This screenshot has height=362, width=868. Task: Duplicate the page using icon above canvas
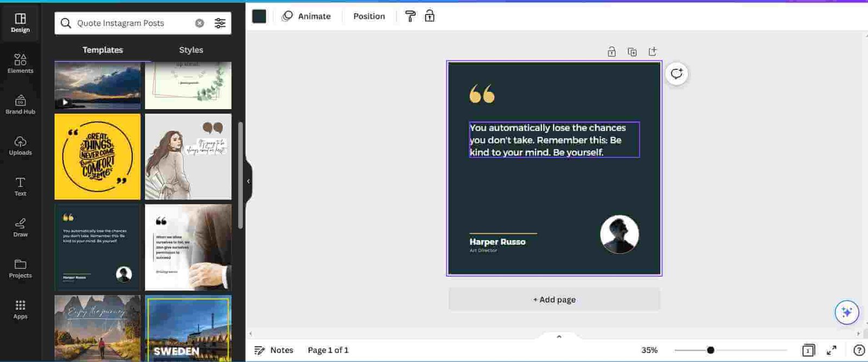click(632, 52)
